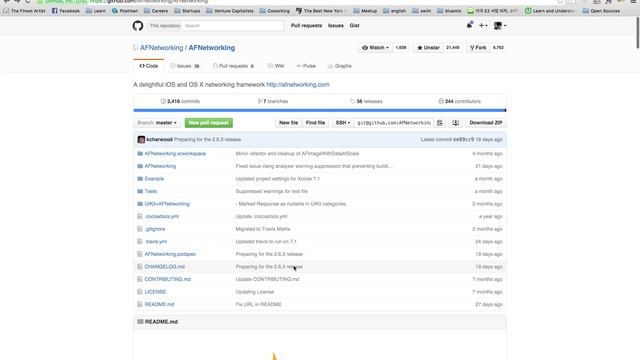640x360 pixels.
Task: Click folder icon beside AFNetworking.xcworkspace
Action: (x=140, y=154)
